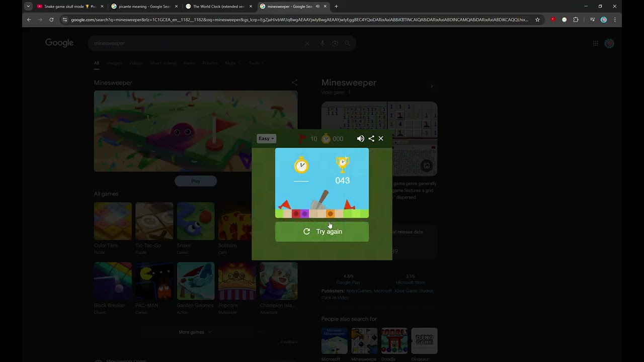Open the Video game three-dot options
Screen dimensions: 644x362
(x=350, y=93)
